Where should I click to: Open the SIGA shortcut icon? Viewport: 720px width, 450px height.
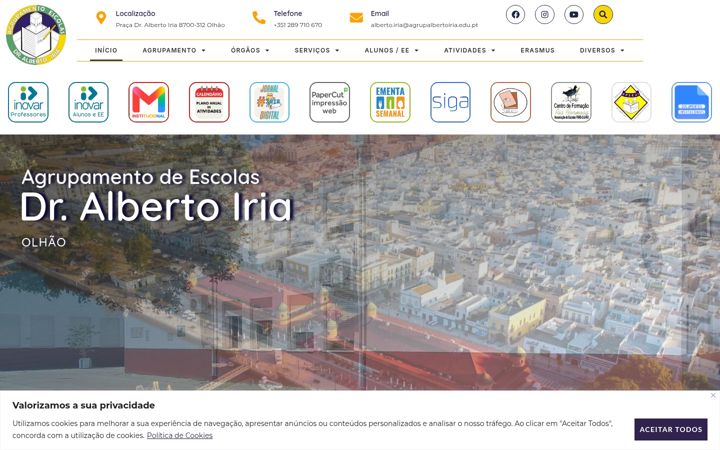(450, 102)
